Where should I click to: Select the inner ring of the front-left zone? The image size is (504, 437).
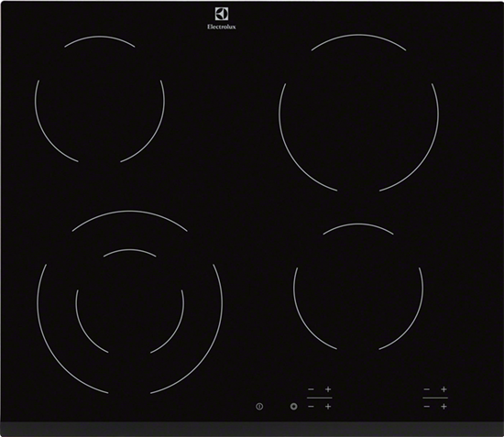(x=130, y=301)
